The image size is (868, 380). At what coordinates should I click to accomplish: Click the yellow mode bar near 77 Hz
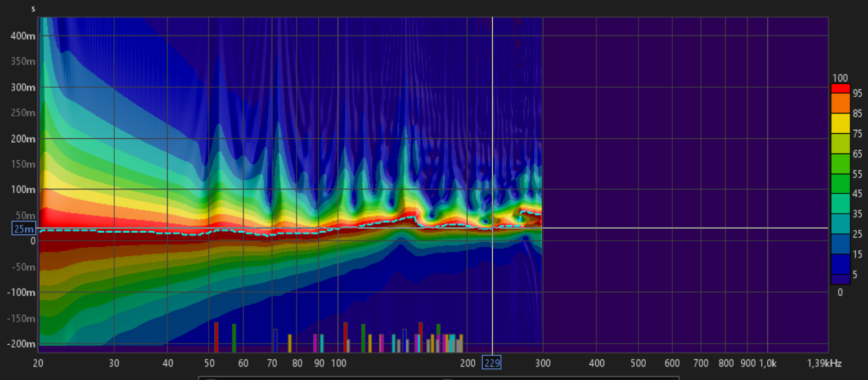(290, 343)
